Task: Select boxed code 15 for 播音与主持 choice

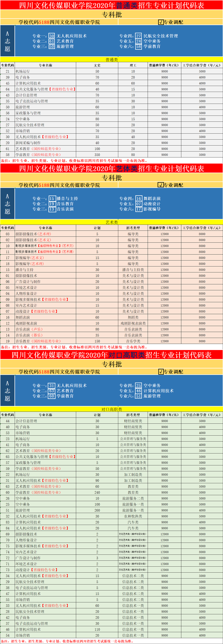Action: pos(52,198)
